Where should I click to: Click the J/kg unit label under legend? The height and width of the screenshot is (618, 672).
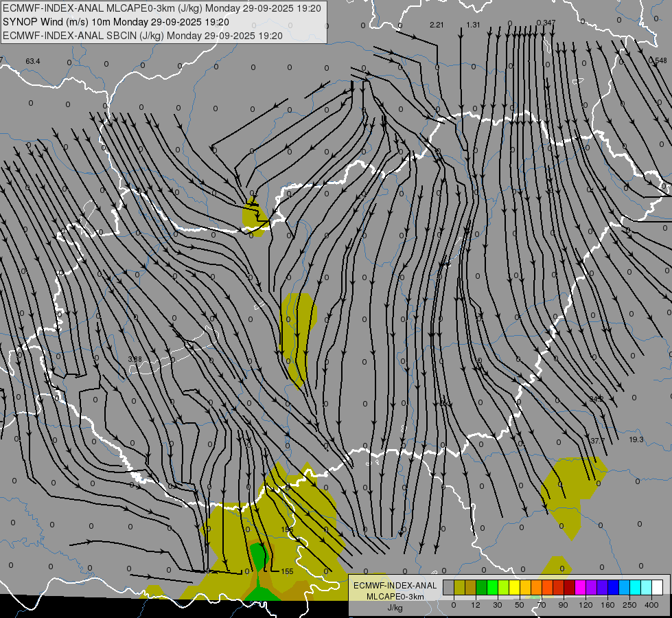click(x=394, y=607)
